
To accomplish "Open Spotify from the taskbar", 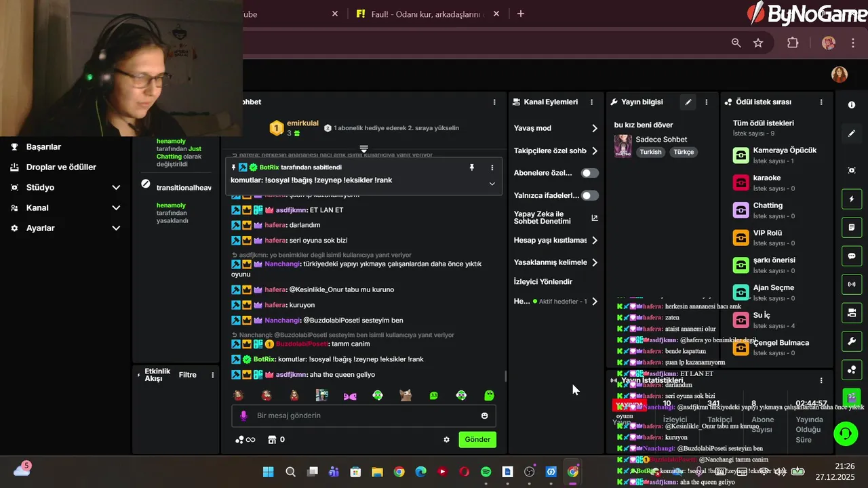I will tap(486, 472).
